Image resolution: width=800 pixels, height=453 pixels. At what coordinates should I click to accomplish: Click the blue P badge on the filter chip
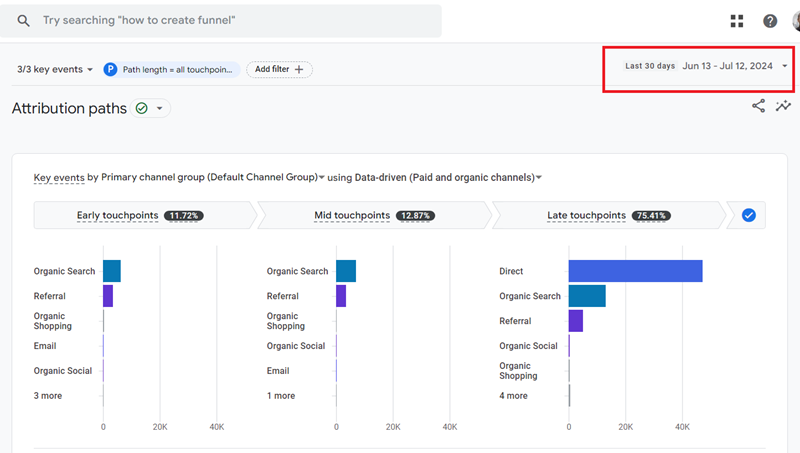pyautogui.click(x=110, y=69)
